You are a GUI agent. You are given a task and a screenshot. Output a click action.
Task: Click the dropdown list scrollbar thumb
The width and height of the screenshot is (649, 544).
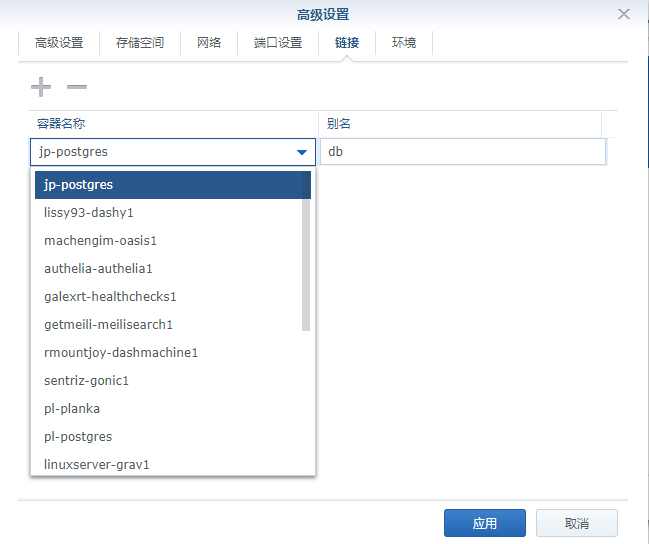click(x=306, y=251)
